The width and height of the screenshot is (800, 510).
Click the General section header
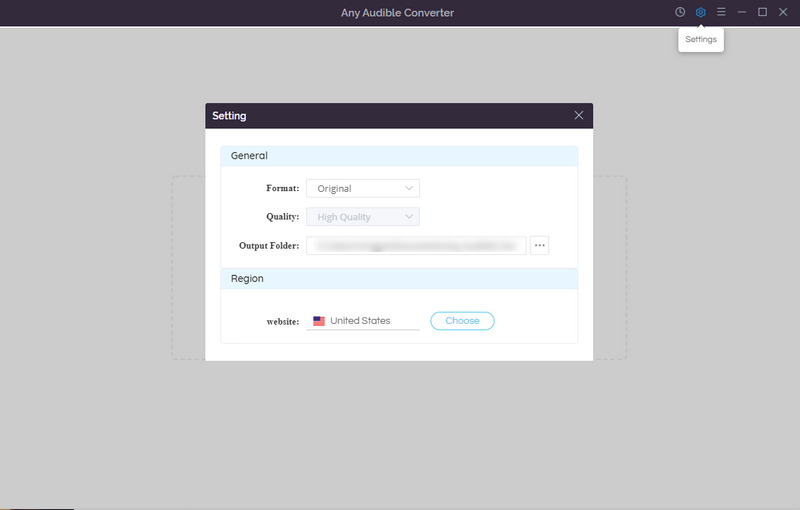pos(399,156)
